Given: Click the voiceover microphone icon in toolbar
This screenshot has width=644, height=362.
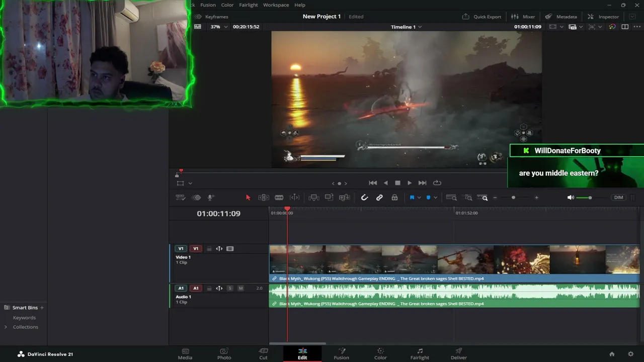Looking at the screenshot, I should (x=211, y=198).
